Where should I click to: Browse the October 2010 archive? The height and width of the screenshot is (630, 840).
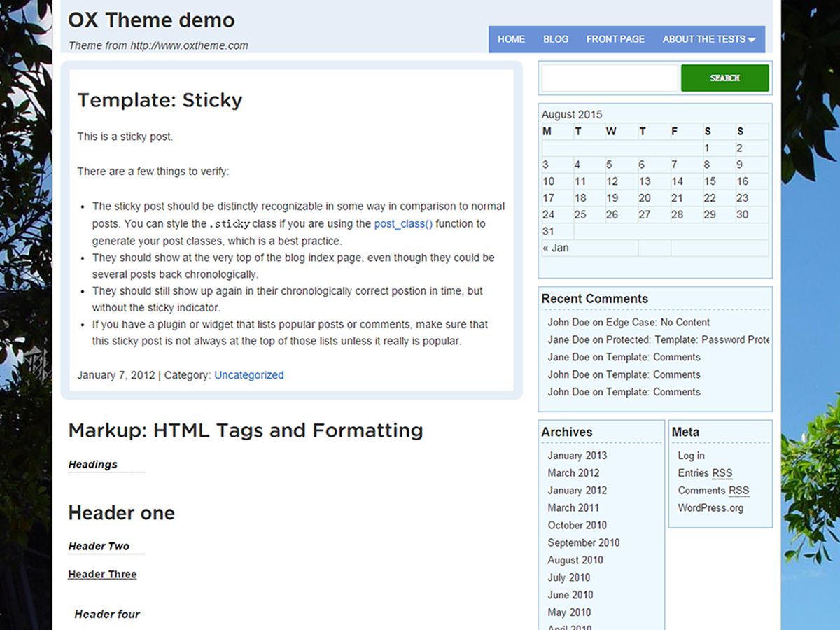tap(577, 525)
